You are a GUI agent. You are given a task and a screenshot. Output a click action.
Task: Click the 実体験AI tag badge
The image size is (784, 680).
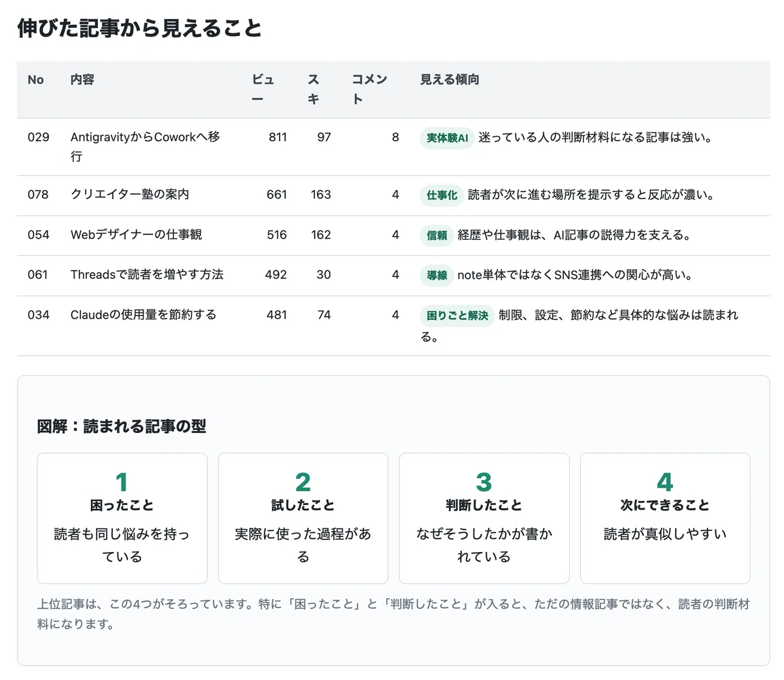pyautogui.click(x=447, y=138)
